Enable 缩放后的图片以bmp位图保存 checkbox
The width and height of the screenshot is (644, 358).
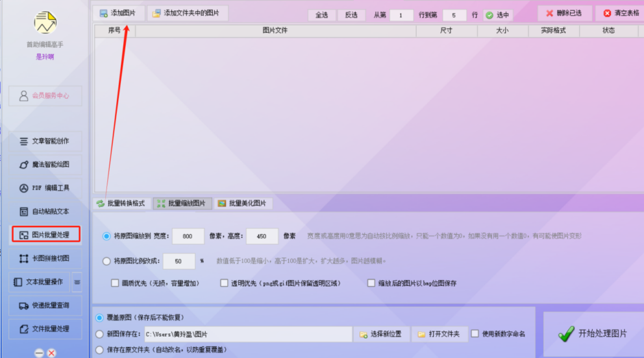(x=371, y=283)
